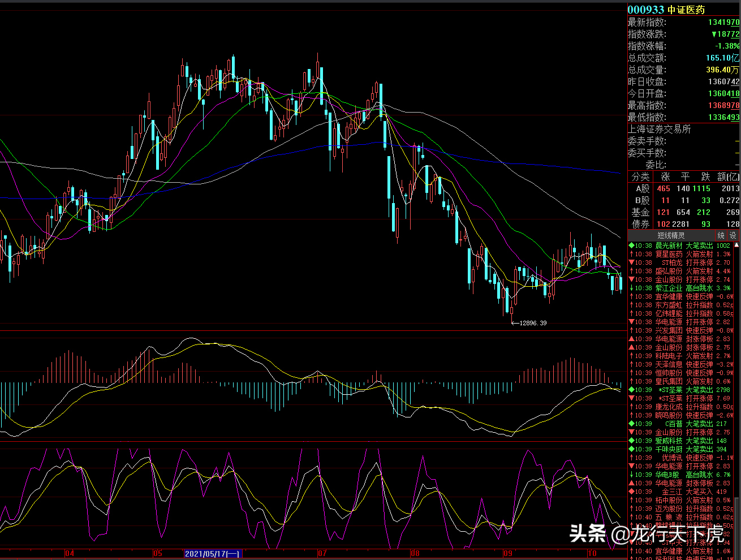This screenshot has width=741, height=560.
Task: Select the 000933 中证医药 index title
Action: point(666,10)
